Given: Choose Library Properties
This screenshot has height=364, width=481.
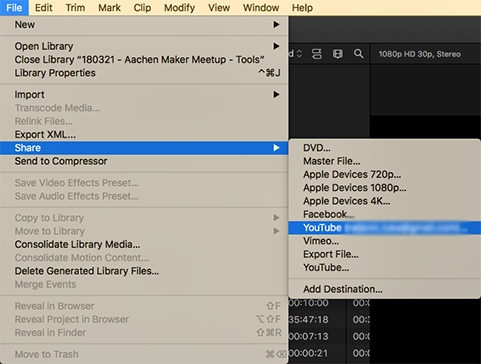Looking at the screenshot, I should (144, 73).
